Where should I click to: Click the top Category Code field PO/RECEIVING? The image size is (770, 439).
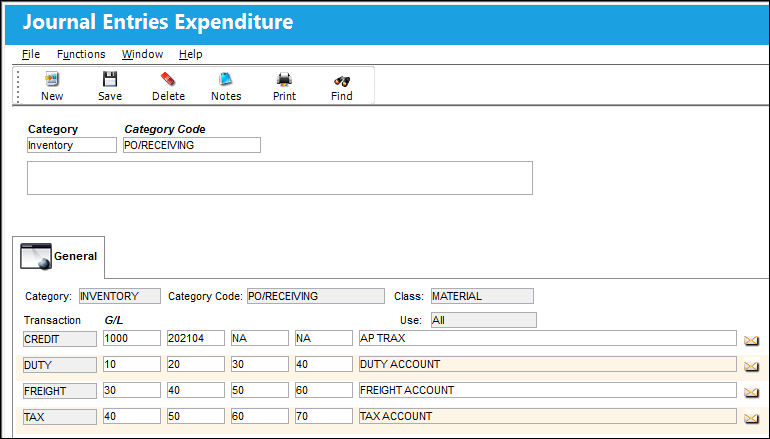[x=192, y=145]
